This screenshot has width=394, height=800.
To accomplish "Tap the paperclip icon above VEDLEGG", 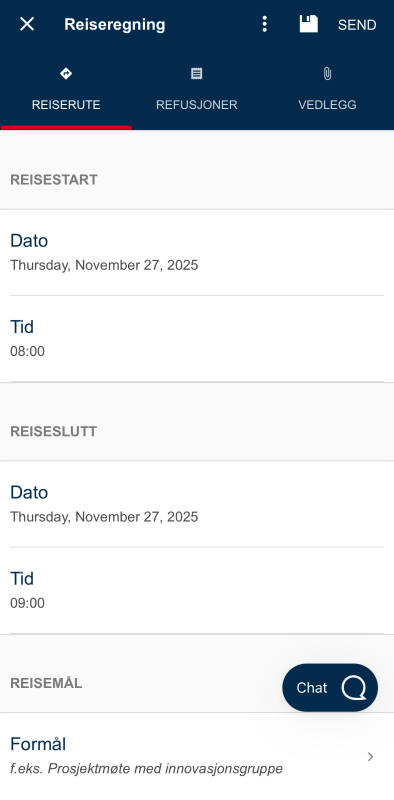I will [x=327, y=74].
